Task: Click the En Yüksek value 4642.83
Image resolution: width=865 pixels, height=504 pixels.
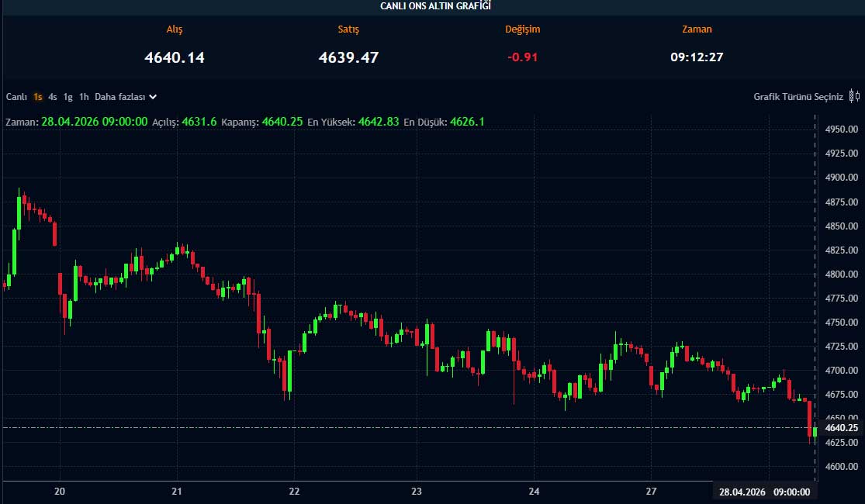Action: click(379, 122)
